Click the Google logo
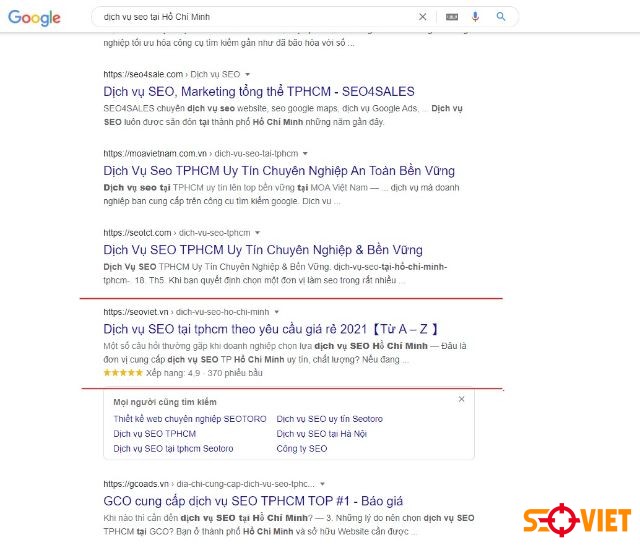Viewport: 640px width, 545px height. (x=34, y=18)
